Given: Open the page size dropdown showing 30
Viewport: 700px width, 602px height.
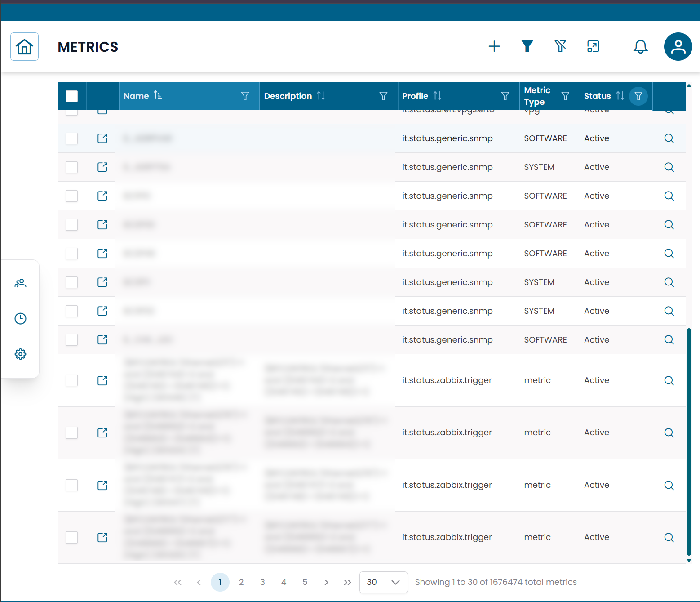Looking at the screenshot, I should pos(383,582).
